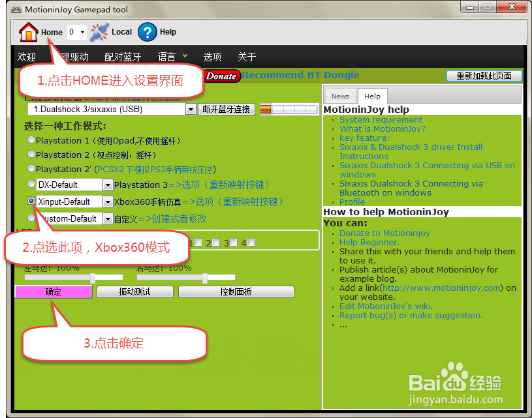Open the key feature: link
Screen dimensions: 532x418
pyautogui.click(x=364, y=138)
